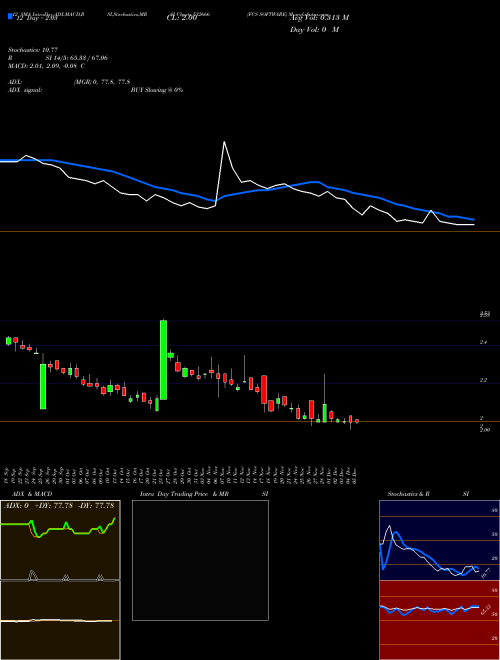500x660 pixels.
Task: Click the 2.00 price axis label
Action: (x=485, y=430)
